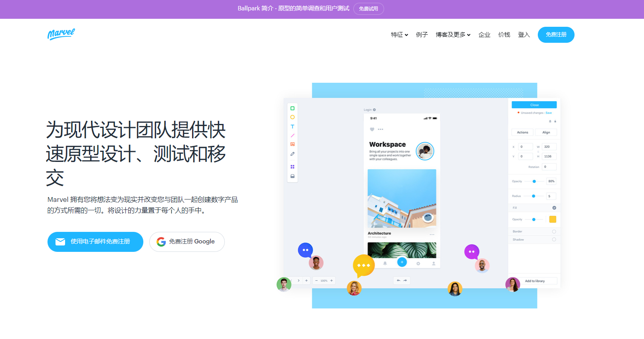Click the forward chevron in bottom toolbar
644x339 pixels.
click(x=299, y=281)
